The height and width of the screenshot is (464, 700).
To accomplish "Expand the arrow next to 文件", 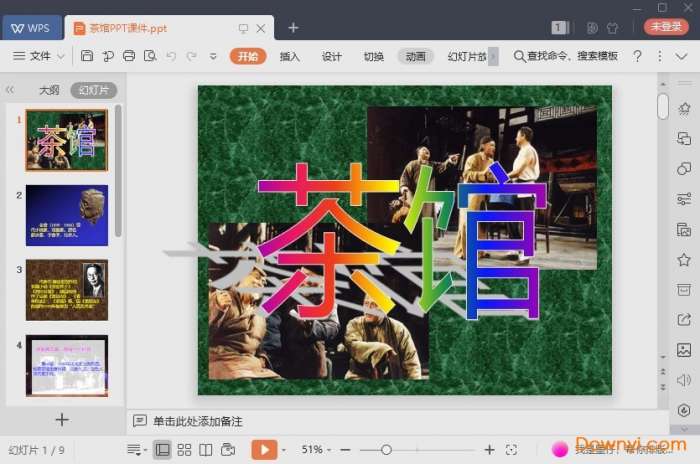I will tap(61, 56).
